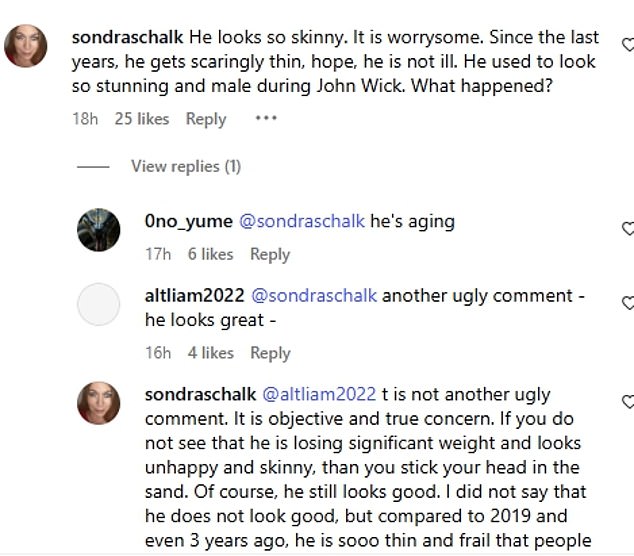Show the 4 likes on altliam2022's reply
This screenshot has height=556, width=634.
[x=210, y=353]
